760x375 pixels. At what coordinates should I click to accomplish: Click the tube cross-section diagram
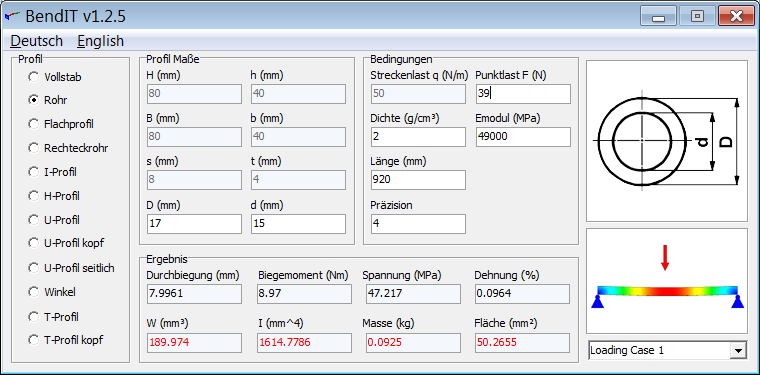click(666, 141)
